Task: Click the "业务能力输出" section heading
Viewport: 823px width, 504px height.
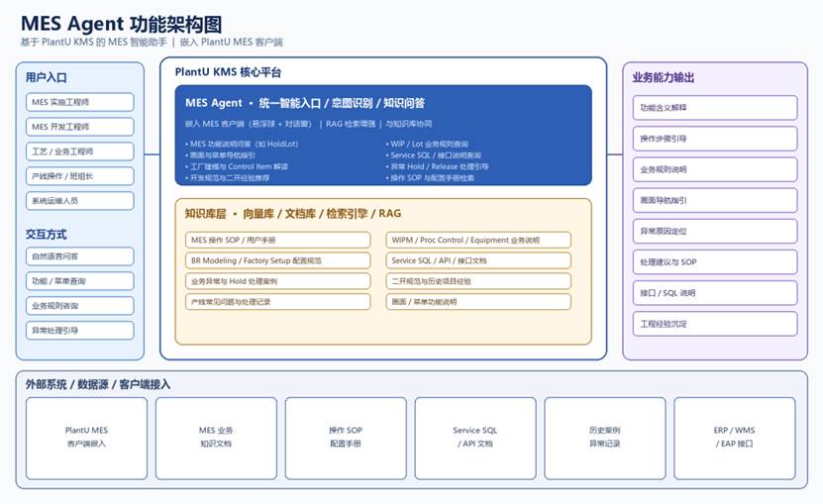Action: [x=664, y=77]
